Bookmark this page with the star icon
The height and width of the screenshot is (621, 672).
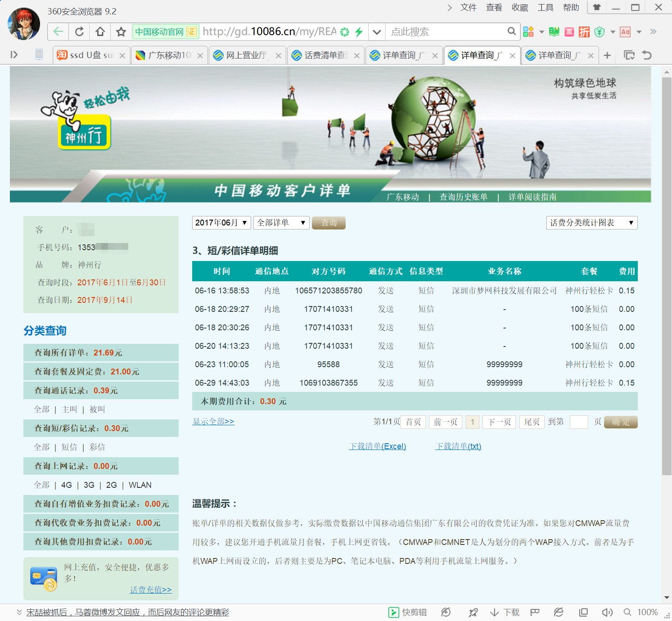tap(121, 31)
